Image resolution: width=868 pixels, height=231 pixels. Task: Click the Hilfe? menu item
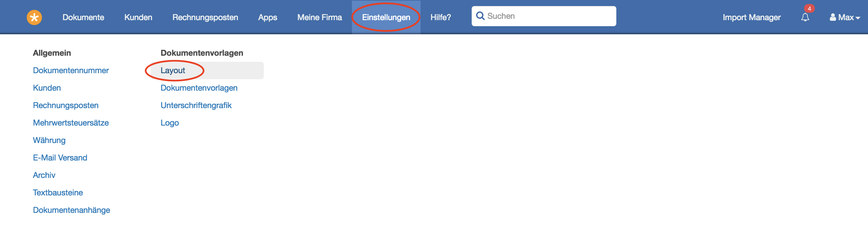pos(440,17)
